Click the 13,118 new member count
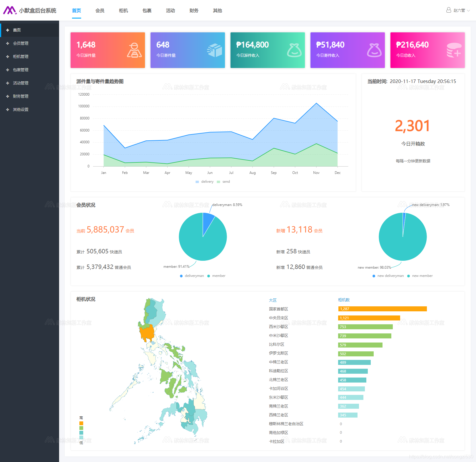The width and height of the screenshot is (476, 462). click(x=300, y=230)
